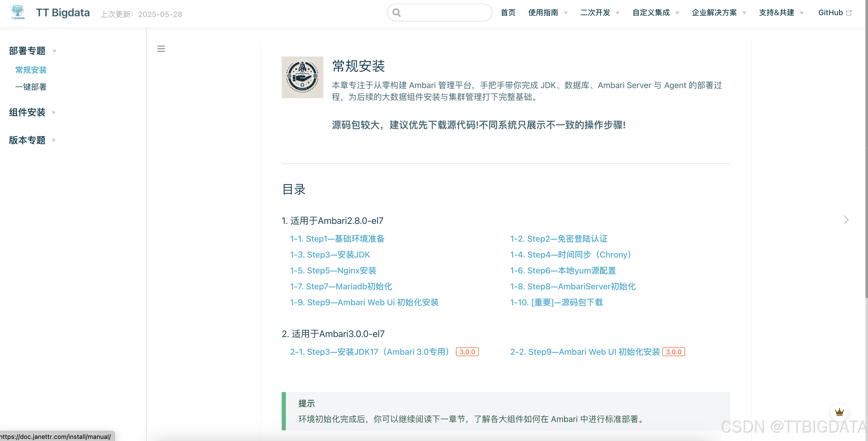Open the Step8—AmbariServer初始化 link
Screen dimensions: 868x441
point(572,286)
